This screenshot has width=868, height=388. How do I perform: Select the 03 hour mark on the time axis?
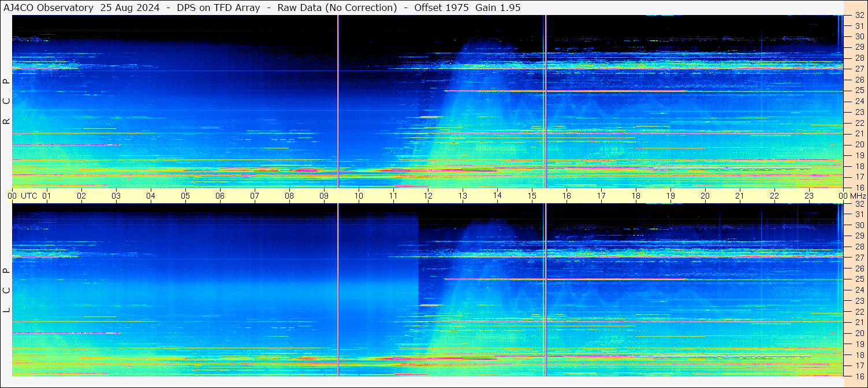(116, 196)
